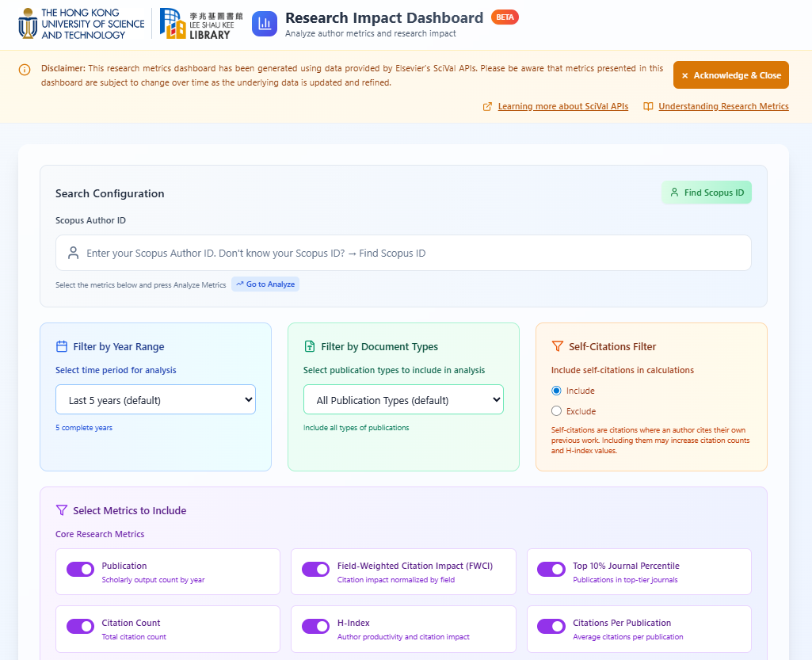The image size is (812, 660).
Task: Click the funnel icon beside Select Metrics to Include
Action: pos(62,510)
